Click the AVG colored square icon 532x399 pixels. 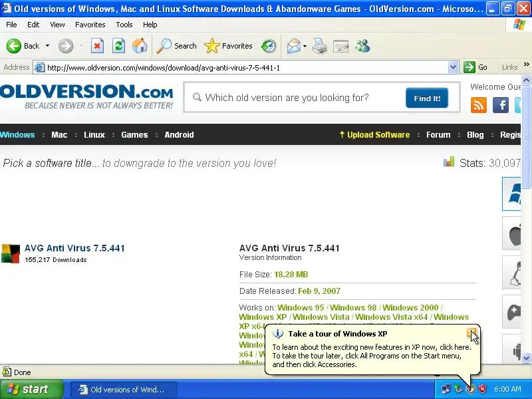click(11, 253)
